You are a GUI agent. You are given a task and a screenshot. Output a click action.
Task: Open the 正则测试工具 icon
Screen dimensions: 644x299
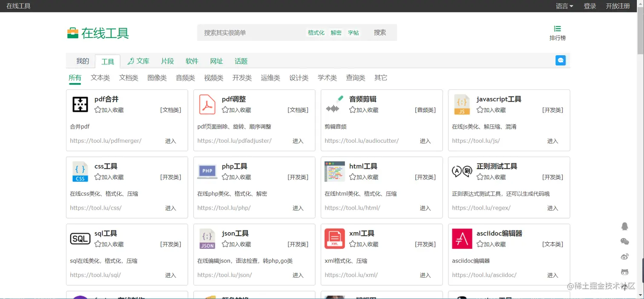point(462,172)
